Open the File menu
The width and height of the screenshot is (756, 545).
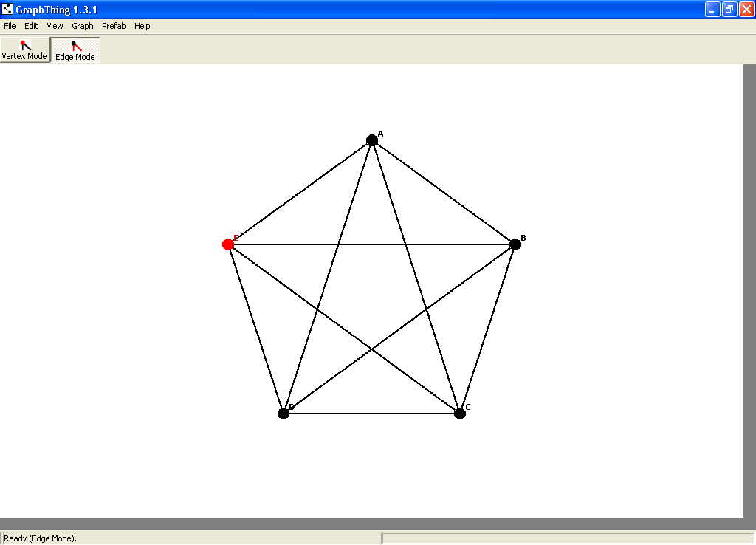pyautogui.click(x=10, y=26)
